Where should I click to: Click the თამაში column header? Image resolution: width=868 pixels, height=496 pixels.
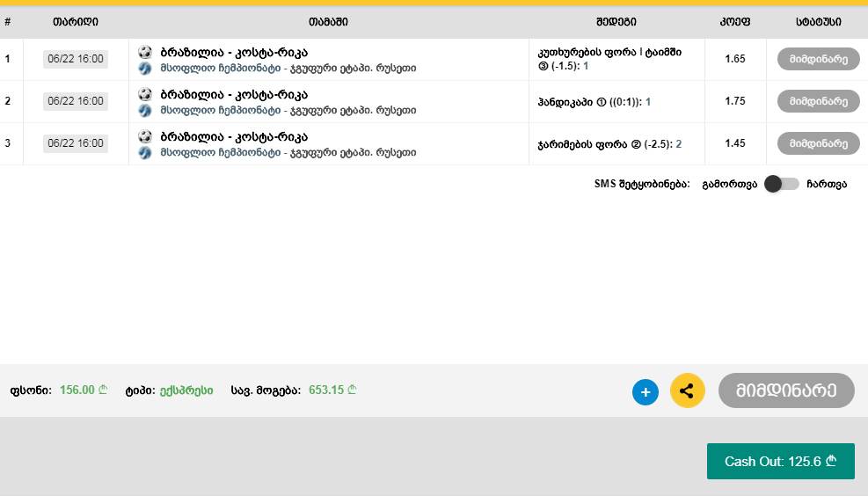click(x=328, y=22)
